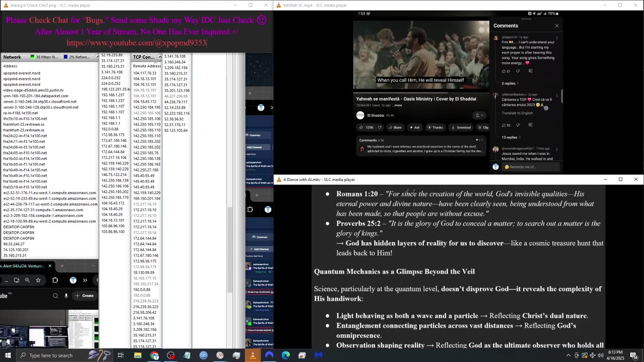644x362 pixels.
Task: Click the Remote Address column label
Action: (x=147, y=66)
